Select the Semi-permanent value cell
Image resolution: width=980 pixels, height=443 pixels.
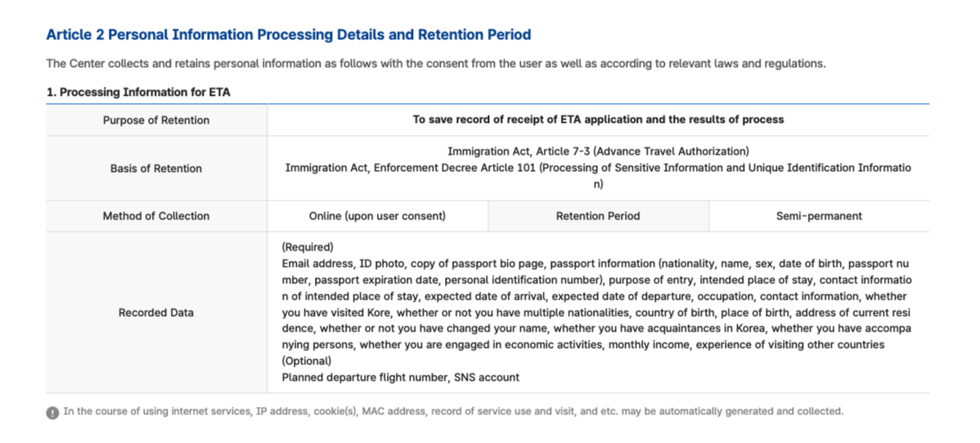[819, 216]
